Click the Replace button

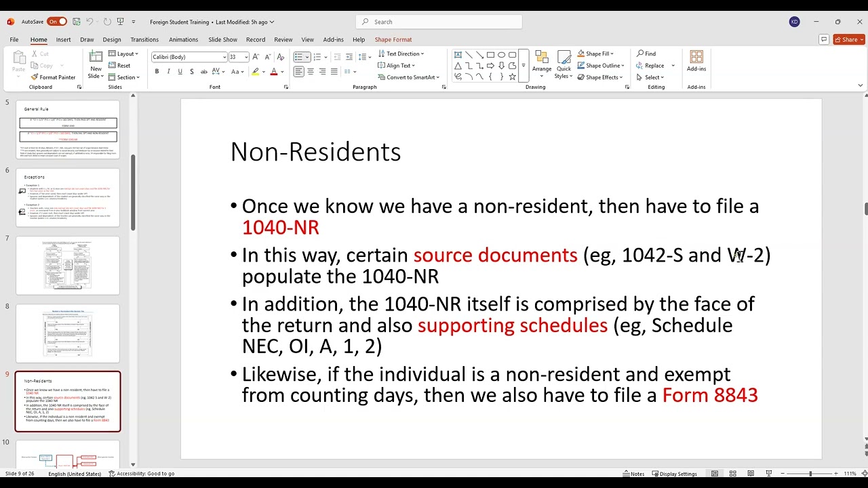point(650,66)
